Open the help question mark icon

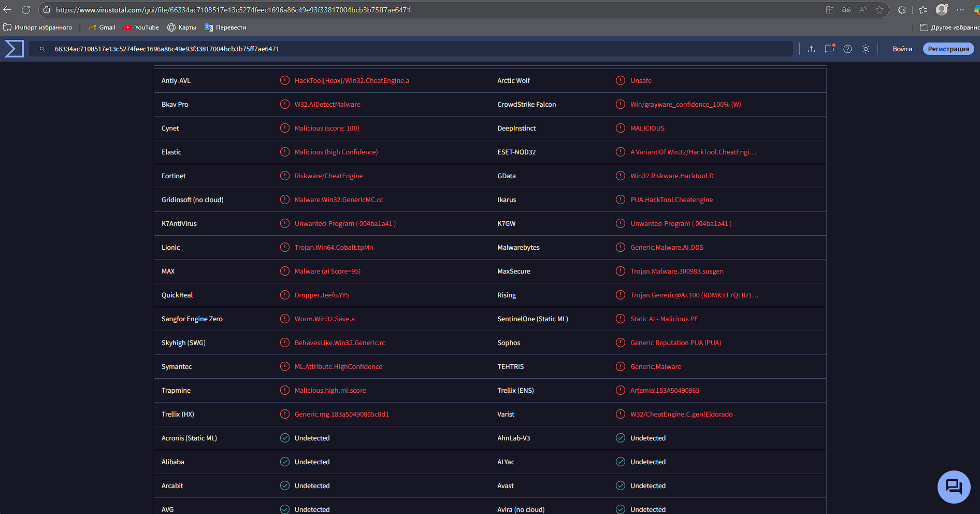(847, 49)
